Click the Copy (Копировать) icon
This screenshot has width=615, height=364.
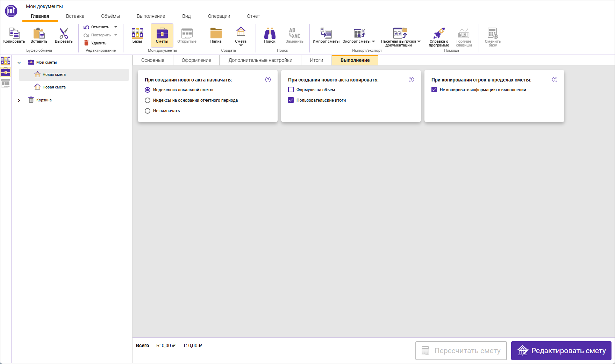[14, 34]
